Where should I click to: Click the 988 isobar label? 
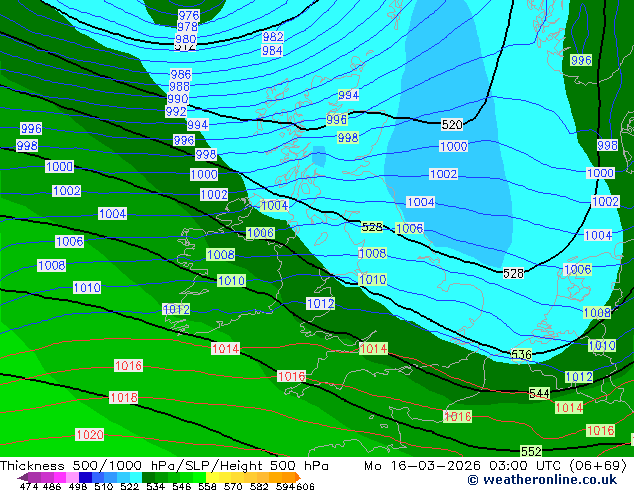[x=179, y=87]
